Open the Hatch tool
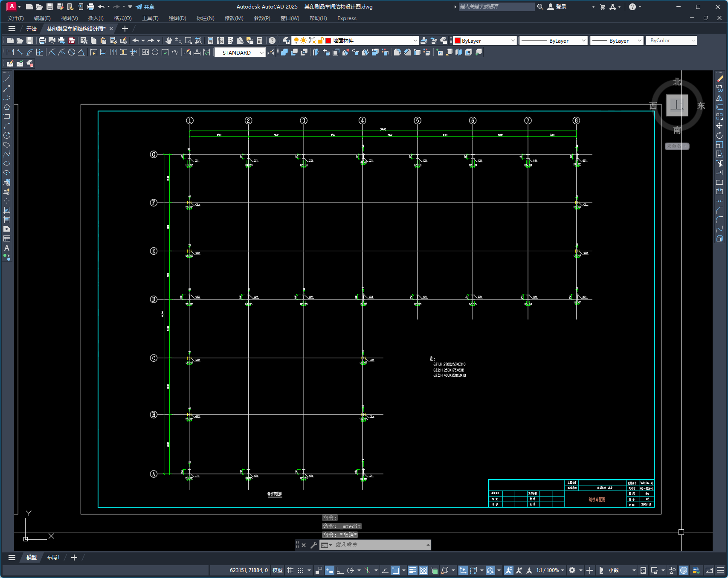The height and width of the screenshot is (578, 728). [7, 210]
